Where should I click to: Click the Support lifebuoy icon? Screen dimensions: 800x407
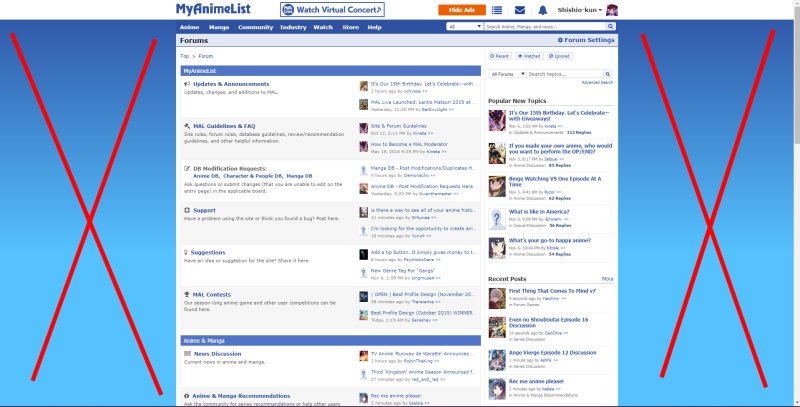click(x=187, y=210)
